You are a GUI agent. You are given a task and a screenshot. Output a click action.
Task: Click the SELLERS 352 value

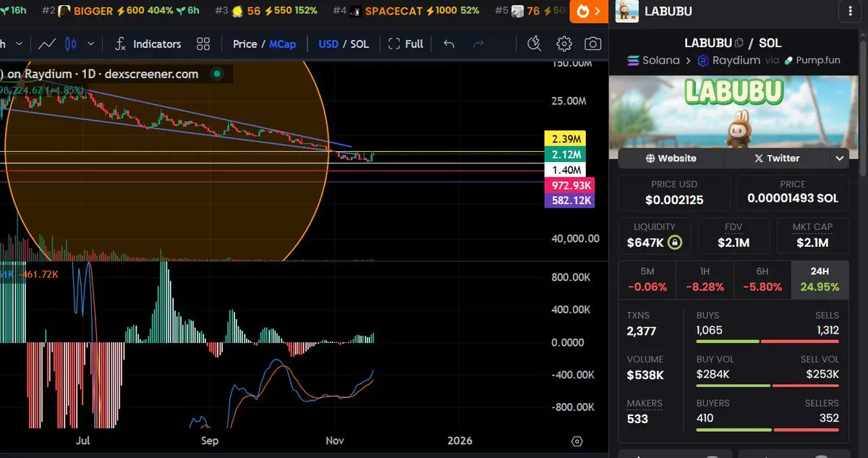pos(830,417)
